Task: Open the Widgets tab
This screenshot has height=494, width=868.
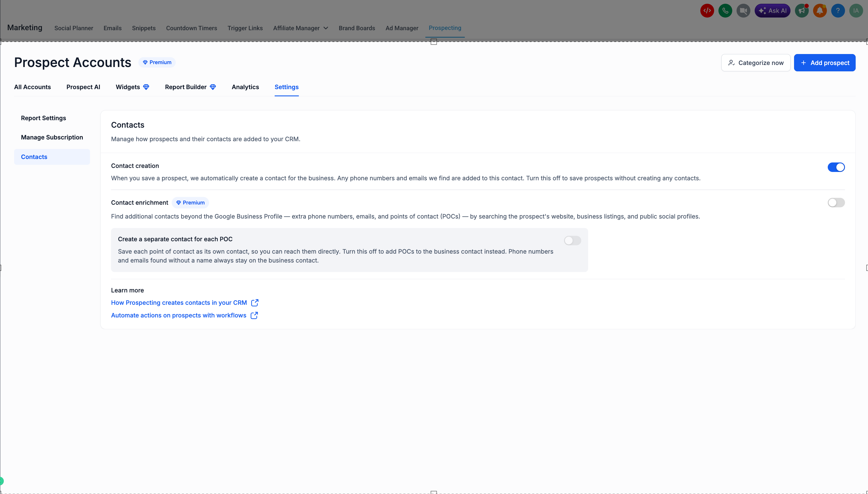Action: 132,87
